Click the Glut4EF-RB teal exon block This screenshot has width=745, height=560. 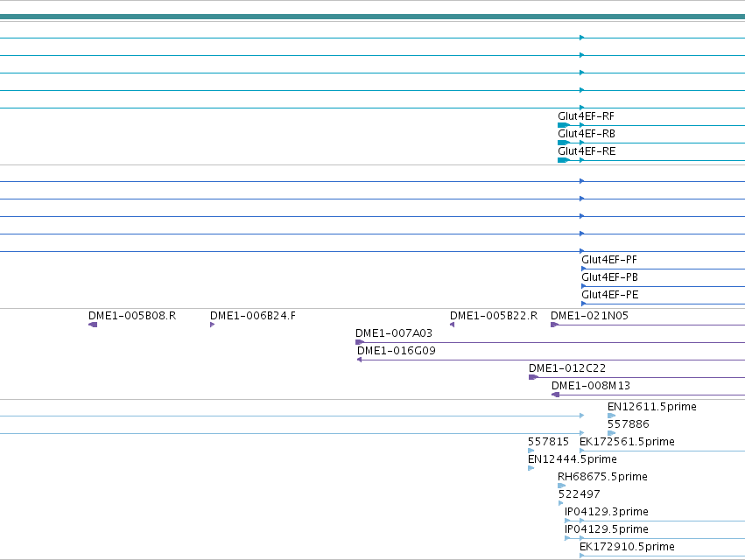click(x=564, y=143)
